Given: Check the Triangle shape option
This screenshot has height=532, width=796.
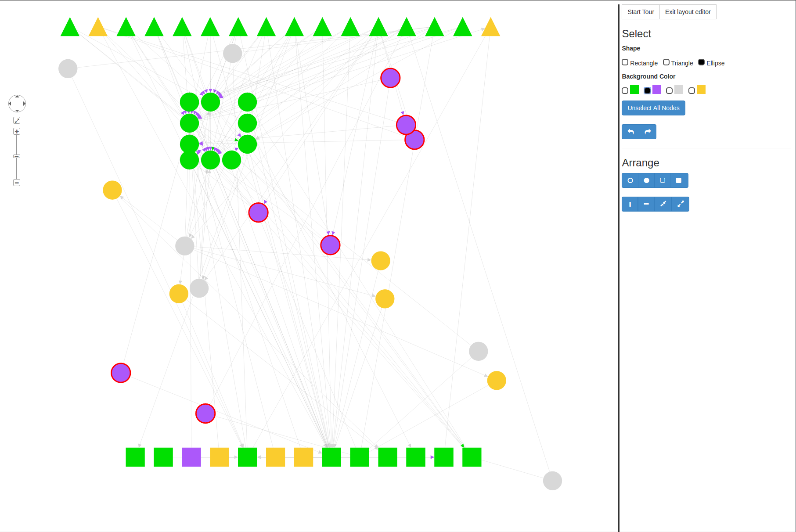Looking at the screenshot, I should tap(666, 63).
